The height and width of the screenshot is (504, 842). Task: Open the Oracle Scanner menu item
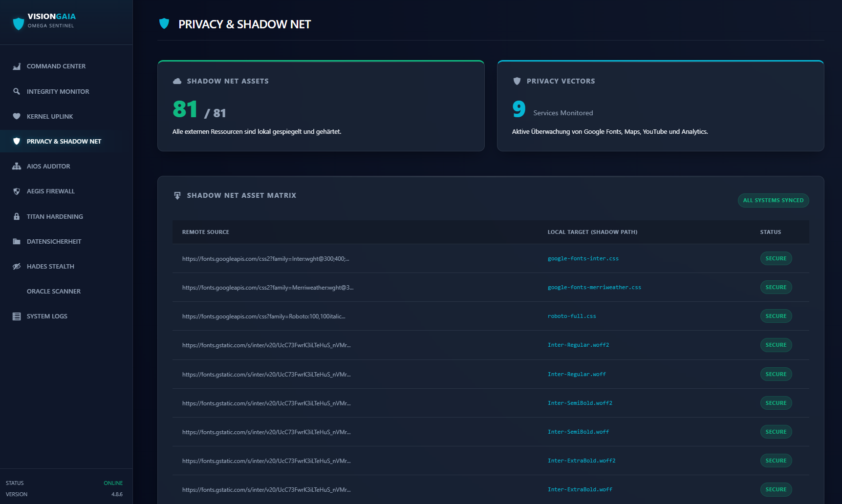54,292
